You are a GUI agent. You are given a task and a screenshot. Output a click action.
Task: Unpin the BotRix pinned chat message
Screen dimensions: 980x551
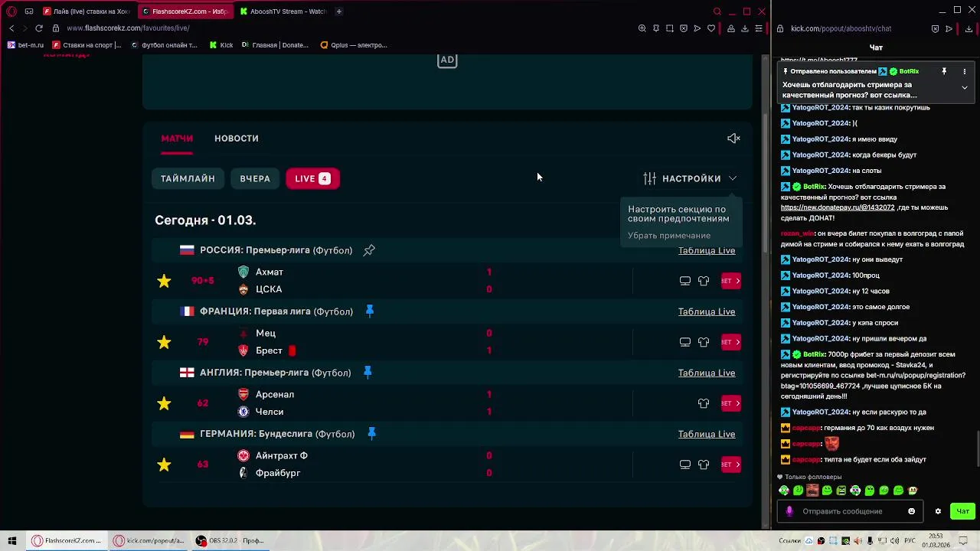tap(944, 71)
